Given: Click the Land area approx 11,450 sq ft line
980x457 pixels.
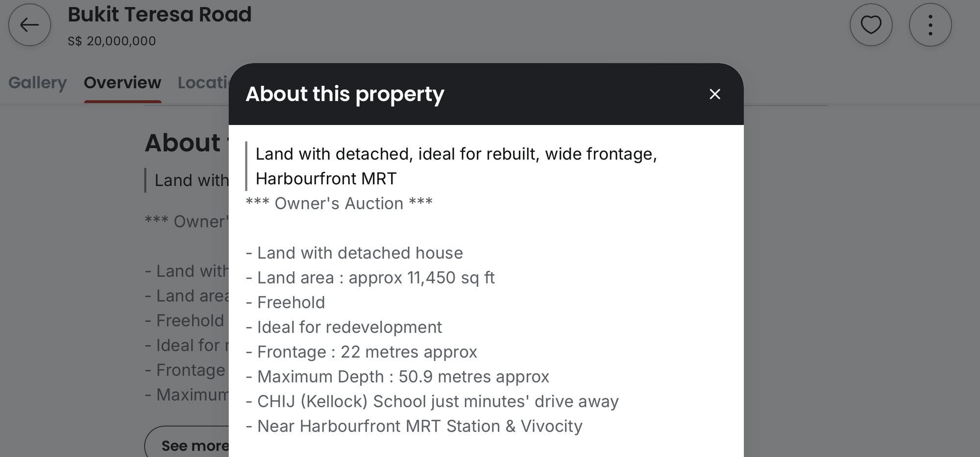Looking at the screenshot, I should point(370,278).
